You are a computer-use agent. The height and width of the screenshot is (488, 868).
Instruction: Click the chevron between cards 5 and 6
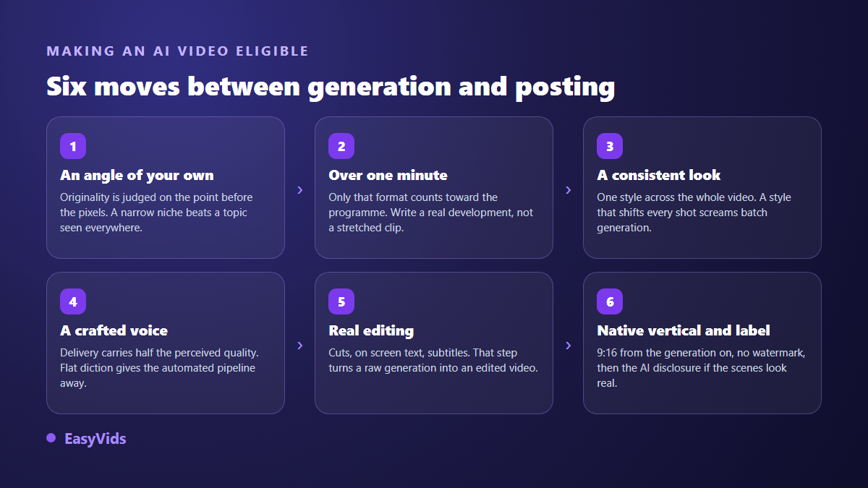568,345
